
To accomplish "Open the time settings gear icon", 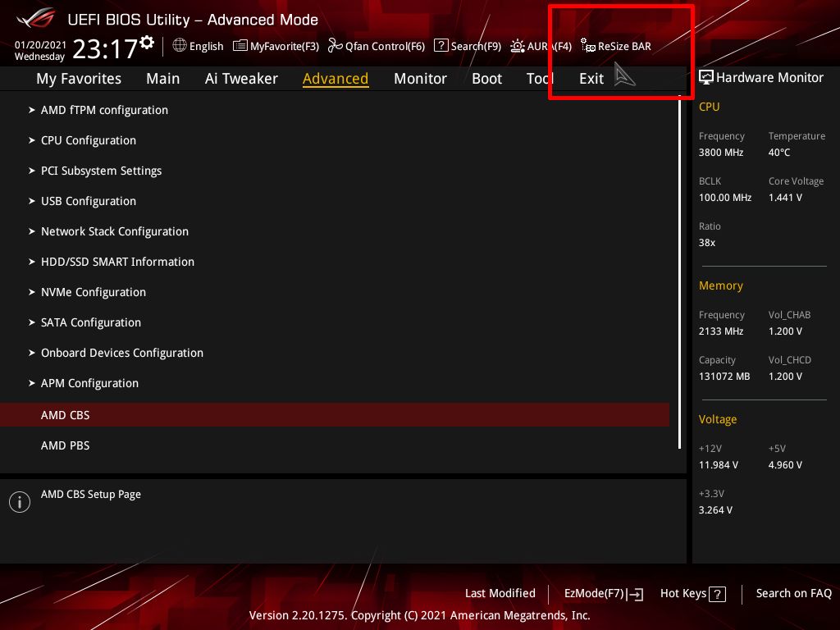I will point(147,43).
